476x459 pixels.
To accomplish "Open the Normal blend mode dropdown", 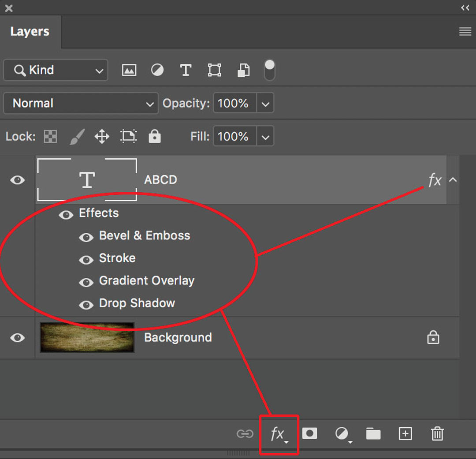I will coord(81,103).
